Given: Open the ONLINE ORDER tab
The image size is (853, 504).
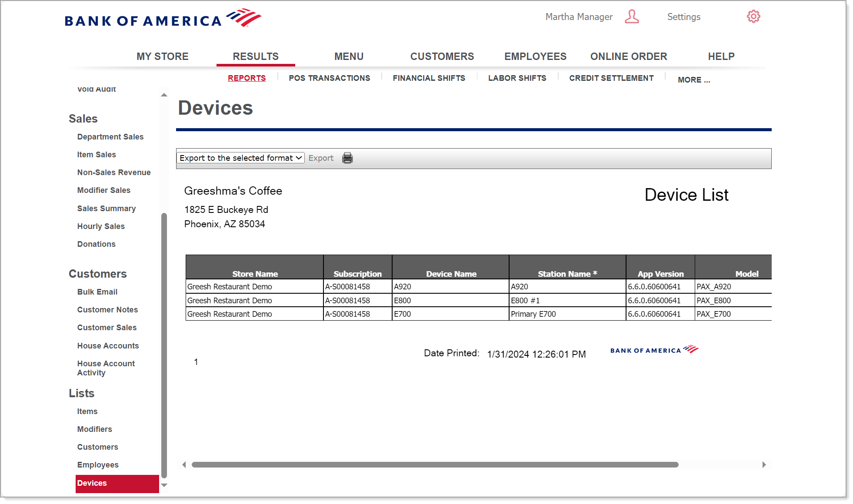Looking at the screenshot, I should [629, 56].
